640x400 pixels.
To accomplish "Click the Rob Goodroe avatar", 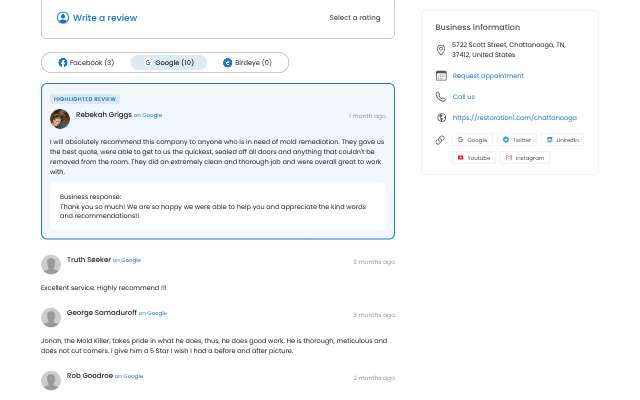I will click(x=51, y=380).
